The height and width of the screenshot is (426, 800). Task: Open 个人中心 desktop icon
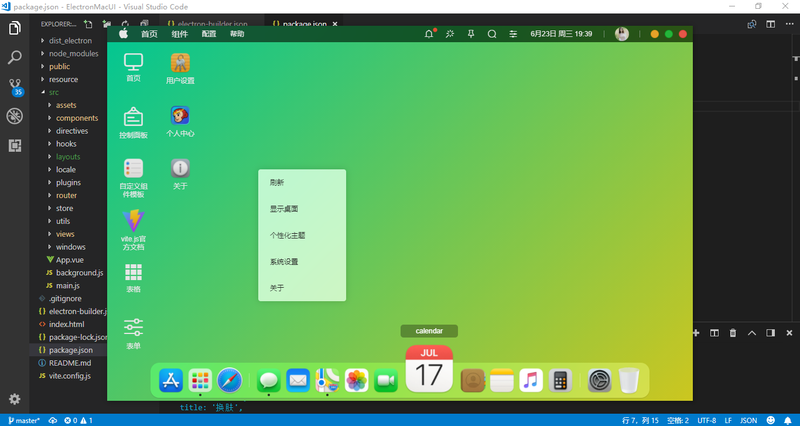180,121
